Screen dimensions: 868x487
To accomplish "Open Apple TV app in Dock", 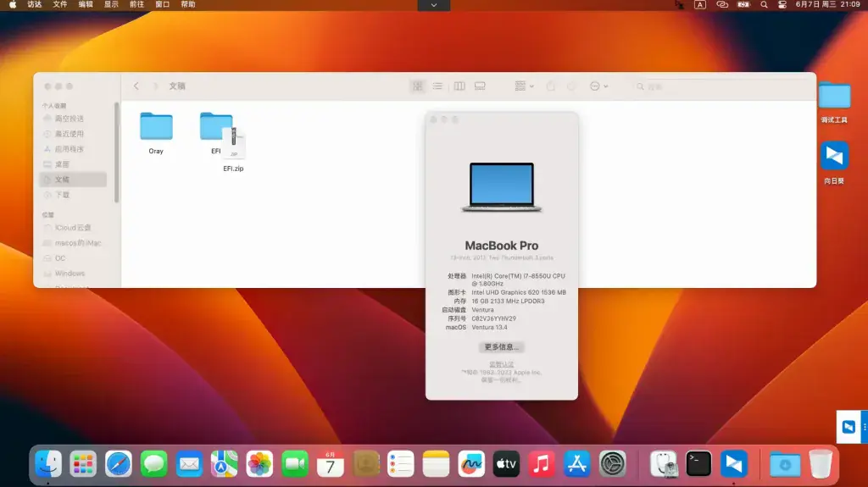I will pos(507,464).
